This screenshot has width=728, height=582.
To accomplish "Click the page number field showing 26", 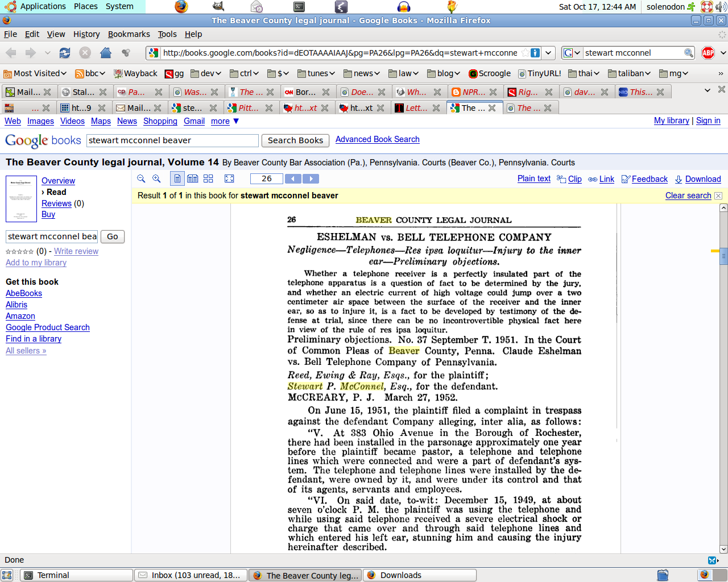I will click(x=266, y=178).
